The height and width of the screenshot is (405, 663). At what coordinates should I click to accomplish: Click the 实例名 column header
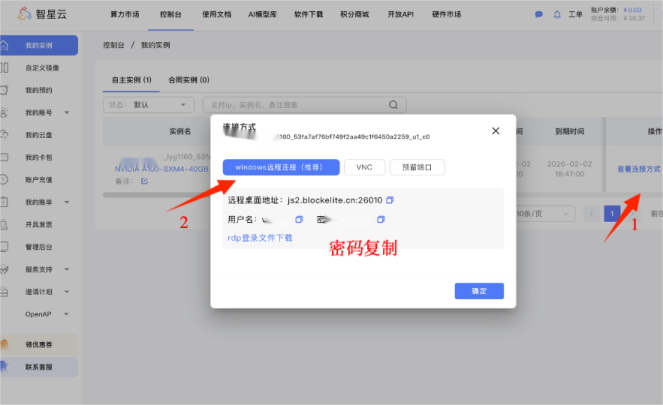(x=180, y=131)
